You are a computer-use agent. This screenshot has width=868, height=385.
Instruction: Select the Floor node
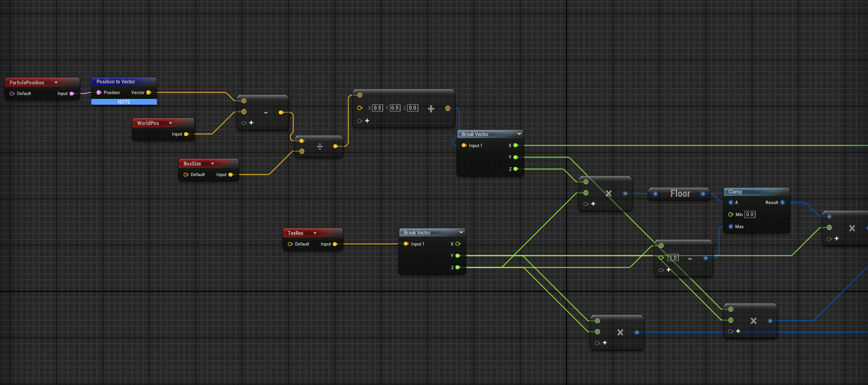tap(680, 193)
